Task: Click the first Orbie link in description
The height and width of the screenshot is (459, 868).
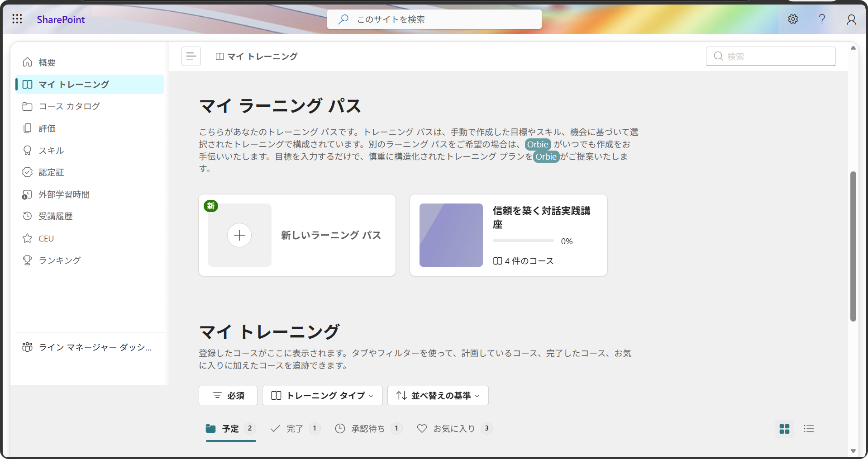Action: (x=538, y=145)
